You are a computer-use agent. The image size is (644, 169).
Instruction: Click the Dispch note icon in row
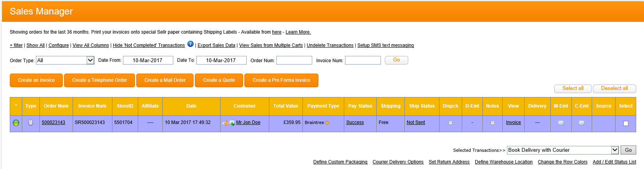click(450, 123)
